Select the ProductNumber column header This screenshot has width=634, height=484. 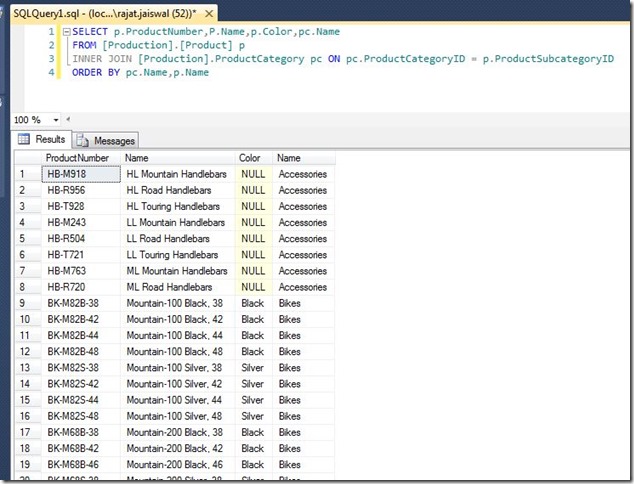[x=81, y=158]
